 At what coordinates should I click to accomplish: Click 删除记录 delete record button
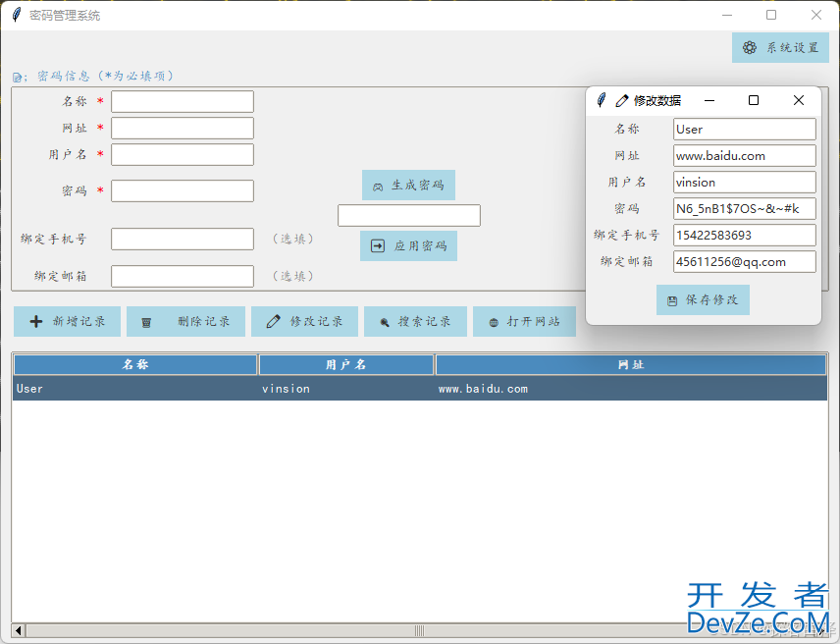click(x=185, y=321)
